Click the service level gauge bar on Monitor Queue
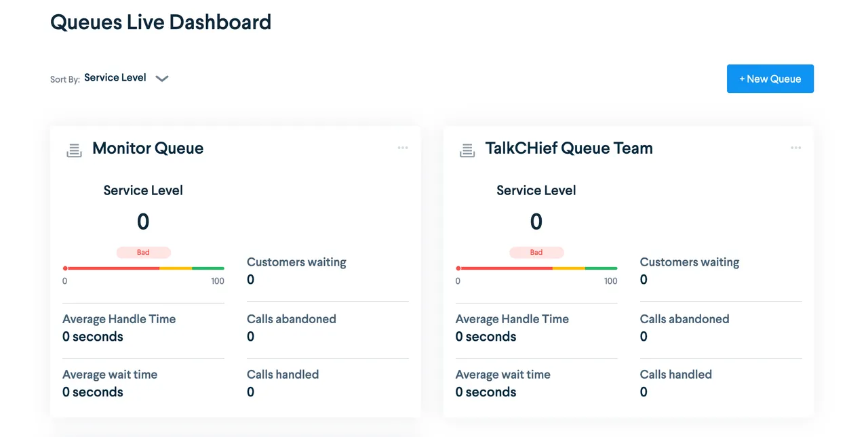This screenshot has height=437, width=868. tap(143, 268)
